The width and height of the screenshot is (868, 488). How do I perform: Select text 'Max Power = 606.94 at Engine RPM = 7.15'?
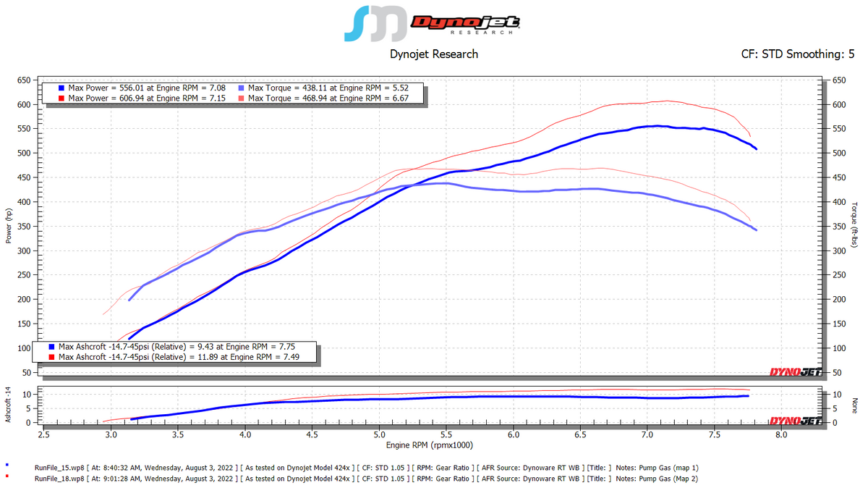pyautogui.click(x=147, y=98)
